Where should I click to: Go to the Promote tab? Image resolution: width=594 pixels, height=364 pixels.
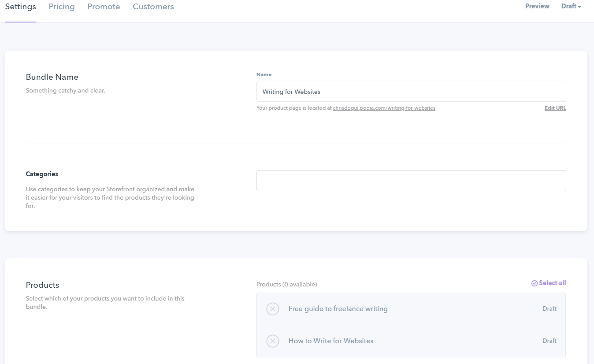click(104, 7)
